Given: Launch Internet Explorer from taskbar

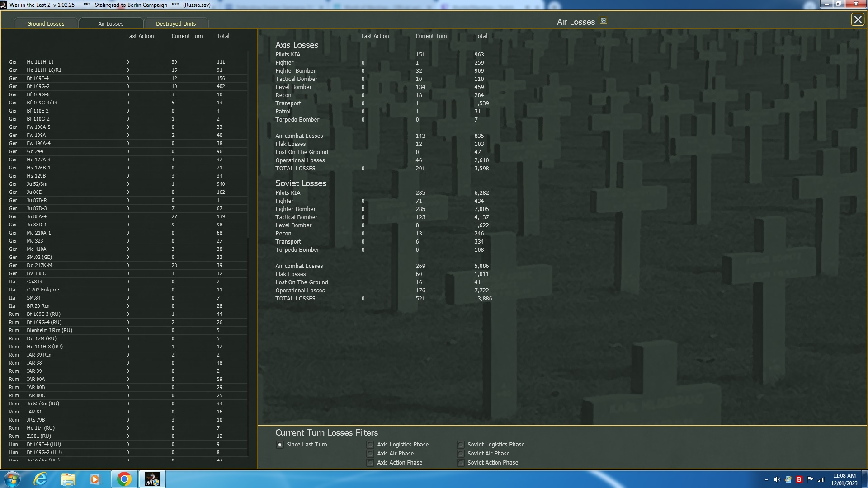Looking at the screenshot, I should coord(40,479).
